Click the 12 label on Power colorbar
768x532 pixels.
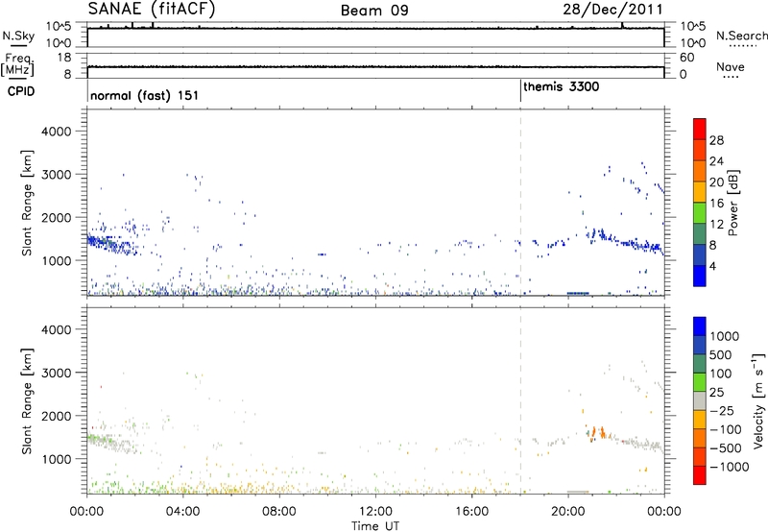pos(716,225)
